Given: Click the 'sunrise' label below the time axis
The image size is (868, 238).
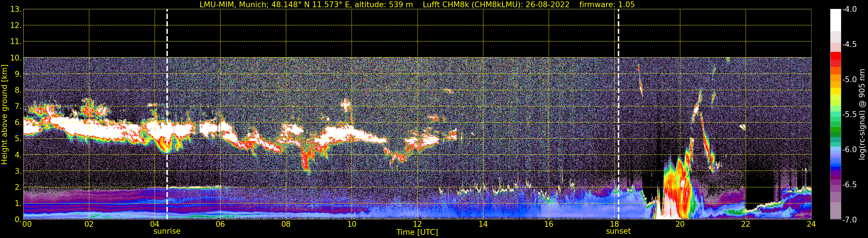Looking at the screenshot, I should (x=167, y=231).
